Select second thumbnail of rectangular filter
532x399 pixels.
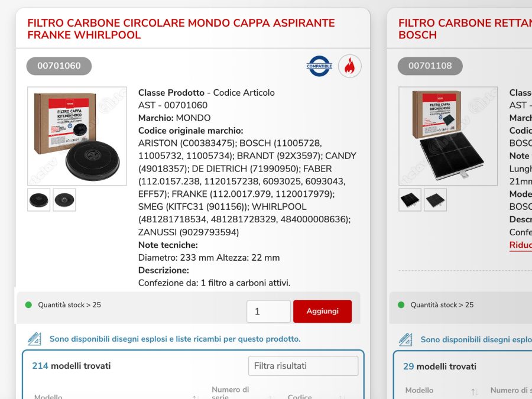435,200
